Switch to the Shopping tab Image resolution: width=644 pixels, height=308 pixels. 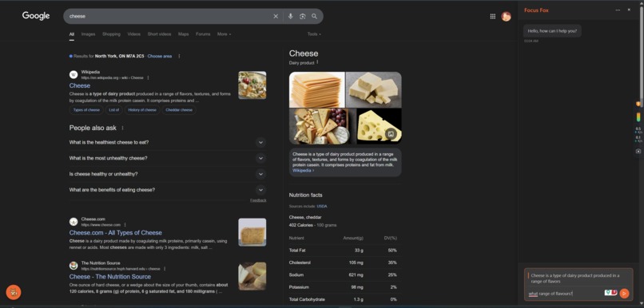pyautogui.click(x=111, y=34)
